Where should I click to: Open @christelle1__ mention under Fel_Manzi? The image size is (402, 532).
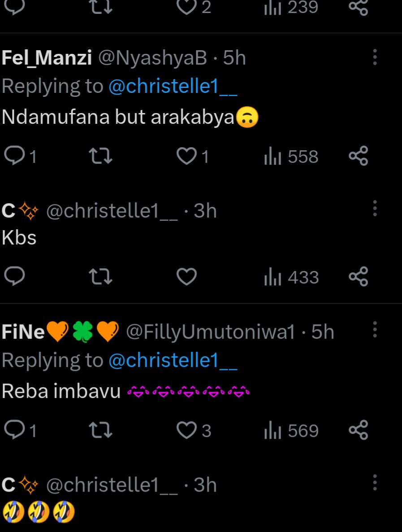tap(173, 86)
